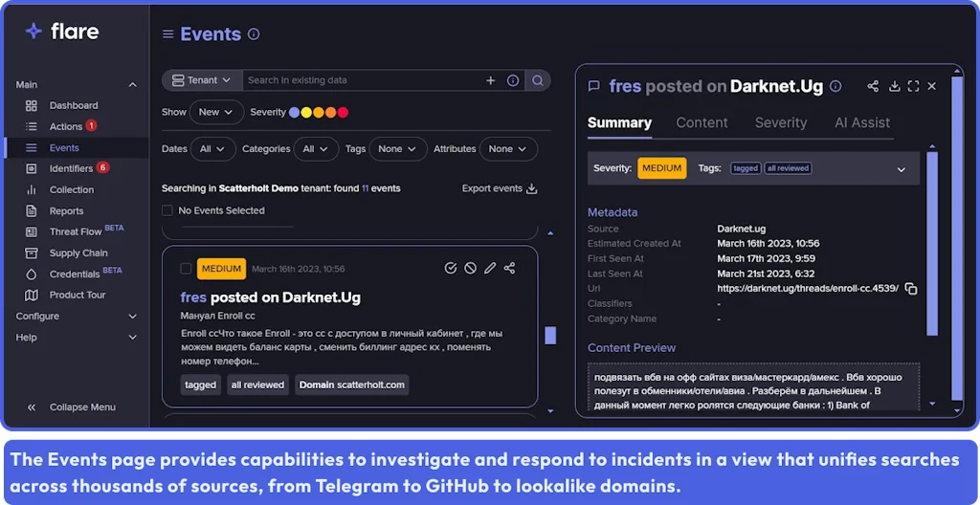Image resolution: width=980 pixels, height=505 pixels.
Task: Start the Product Tour from sidebar
Action: (x=78, y=295)
